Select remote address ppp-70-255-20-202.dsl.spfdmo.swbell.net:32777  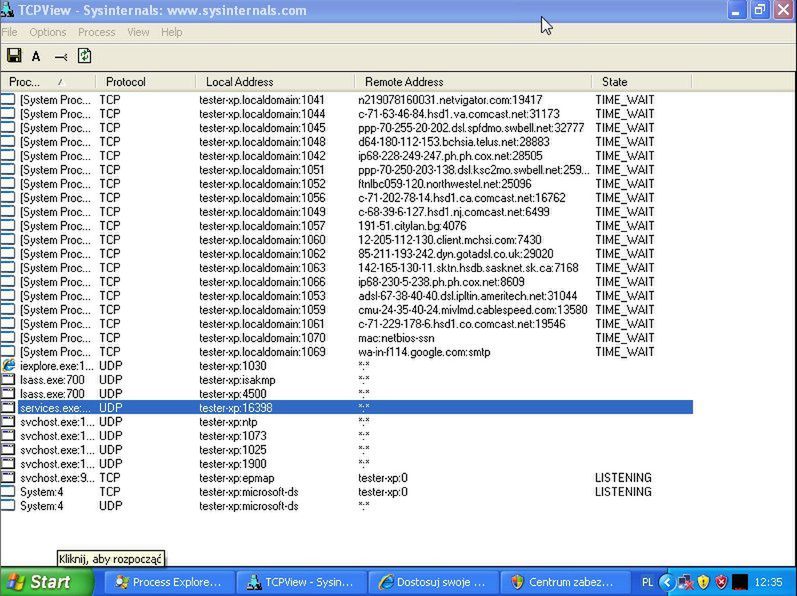click(x=471, y=128)
